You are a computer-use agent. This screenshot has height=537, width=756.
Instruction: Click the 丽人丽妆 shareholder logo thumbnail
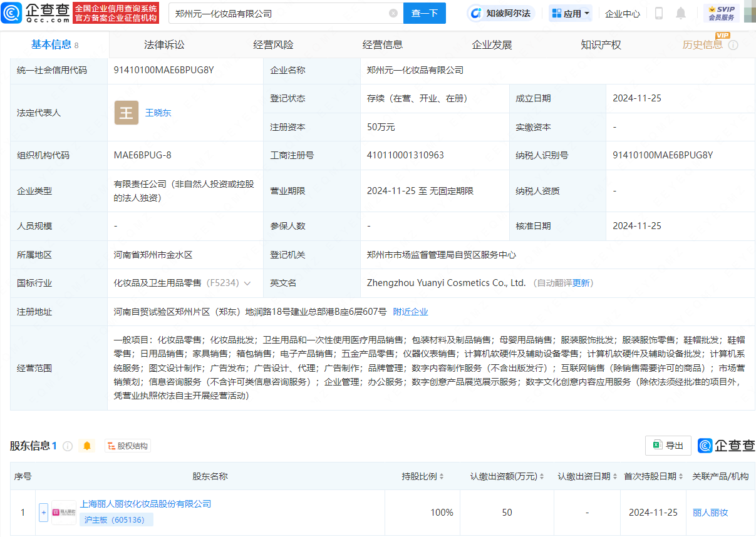point(64,513)
